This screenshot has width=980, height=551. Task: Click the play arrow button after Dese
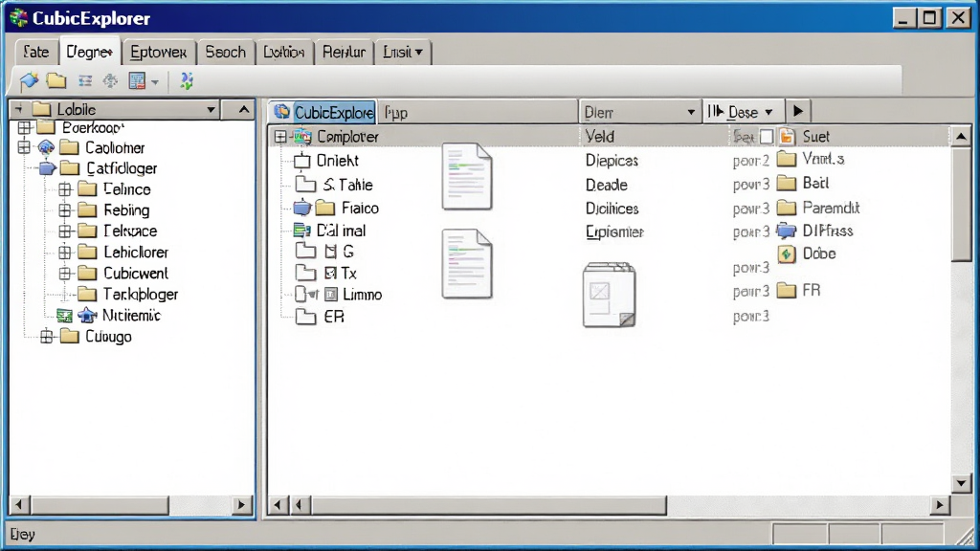click(x=797, y=111)
